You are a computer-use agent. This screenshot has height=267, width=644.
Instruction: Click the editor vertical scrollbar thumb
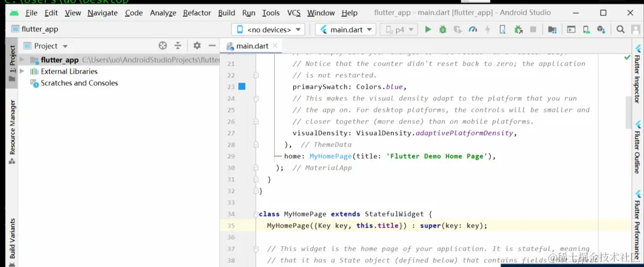628,113
